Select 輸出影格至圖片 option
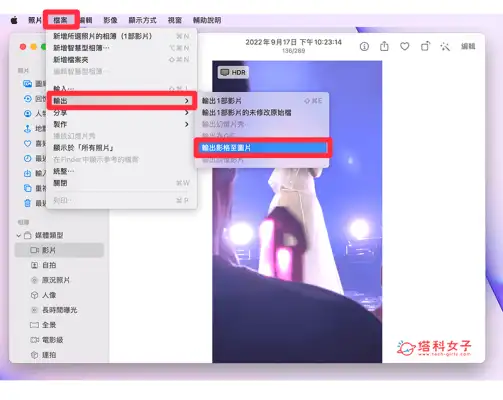 pos(262,148)
